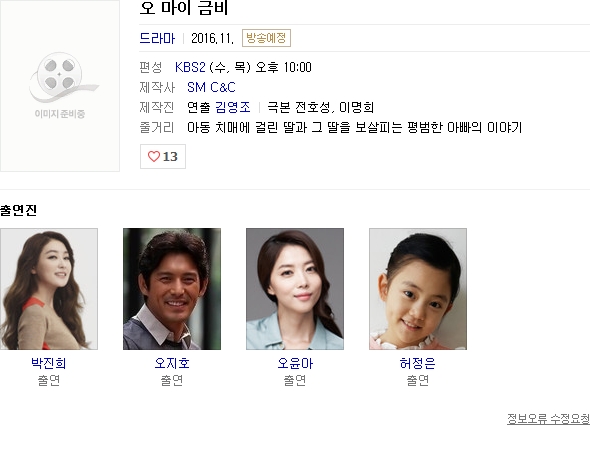Image resolution: width=590 pixels, height=458 pixels.
Task: Open director 김영조 profile link
Action: (x=233, y=107)
